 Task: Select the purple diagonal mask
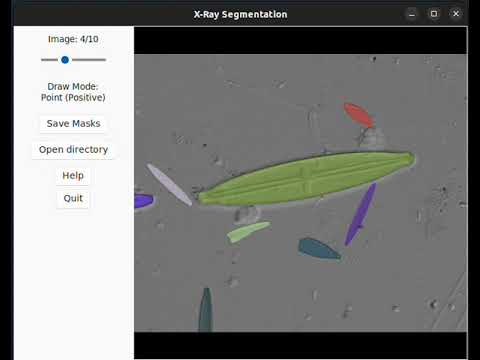(361, 213)
